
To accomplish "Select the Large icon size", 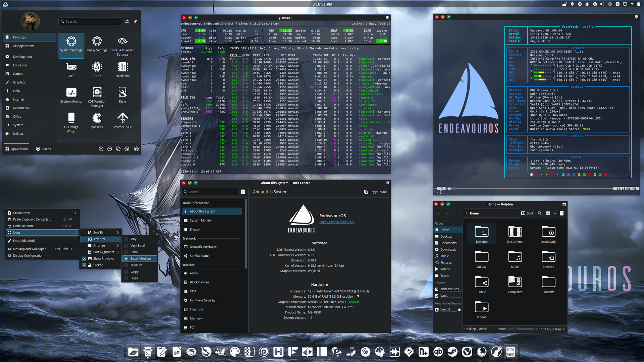I will click(140, 272).
